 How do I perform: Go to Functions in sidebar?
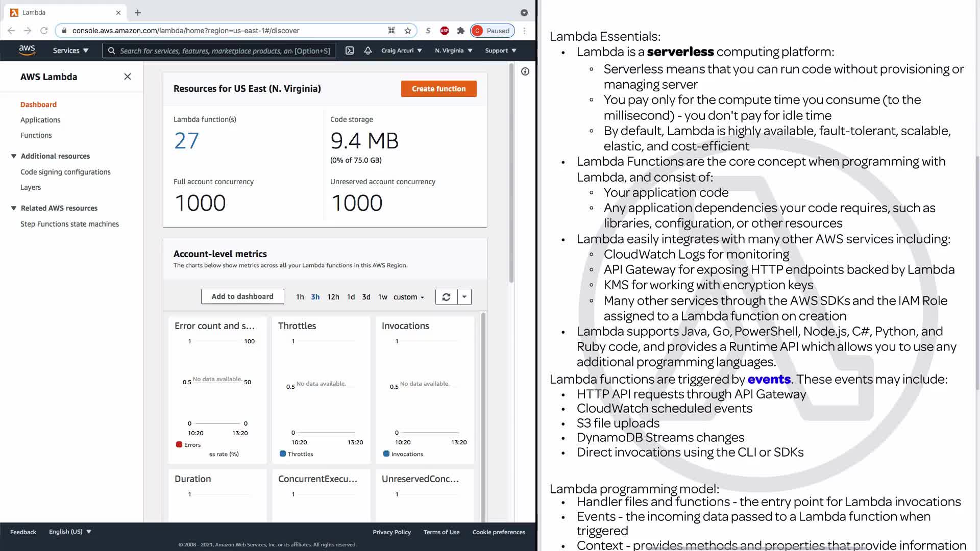36,135
